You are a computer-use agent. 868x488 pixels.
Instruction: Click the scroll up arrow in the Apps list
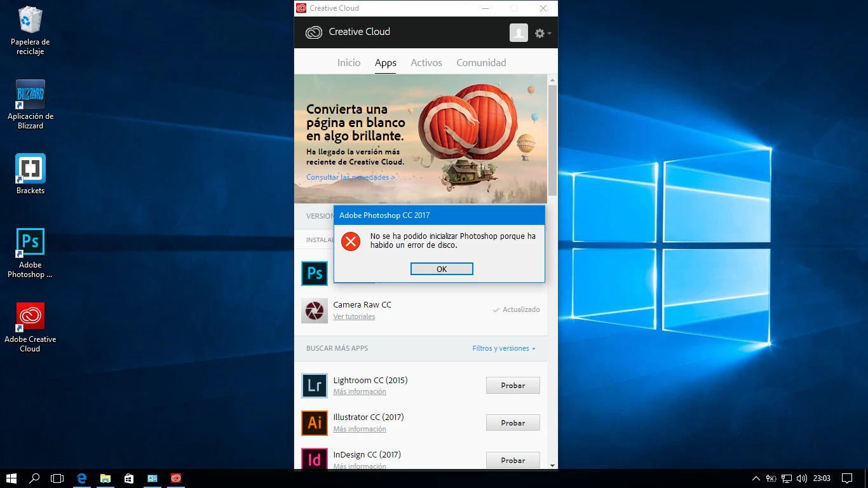click(x=552, y=79)
